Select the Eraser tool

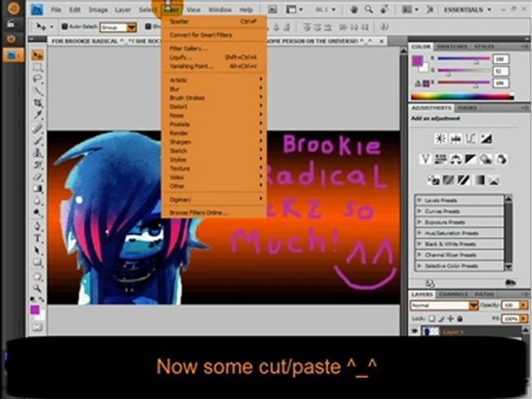coord(38,177)
